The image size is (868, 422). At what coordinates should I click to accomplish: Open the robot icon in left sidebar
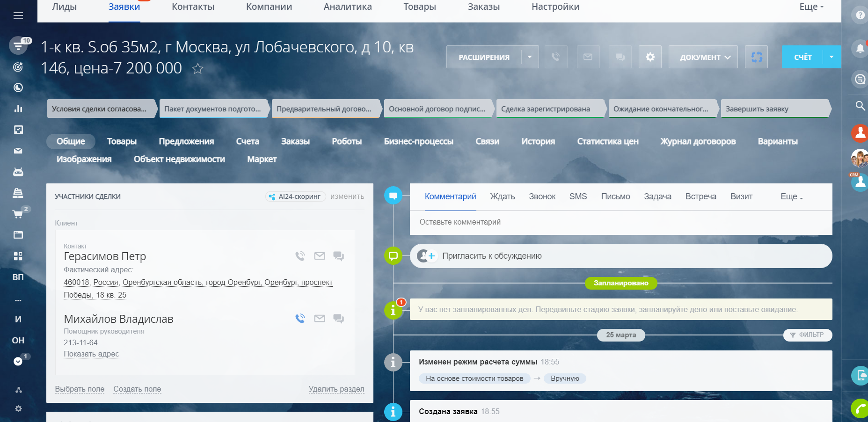pos(18,172)
